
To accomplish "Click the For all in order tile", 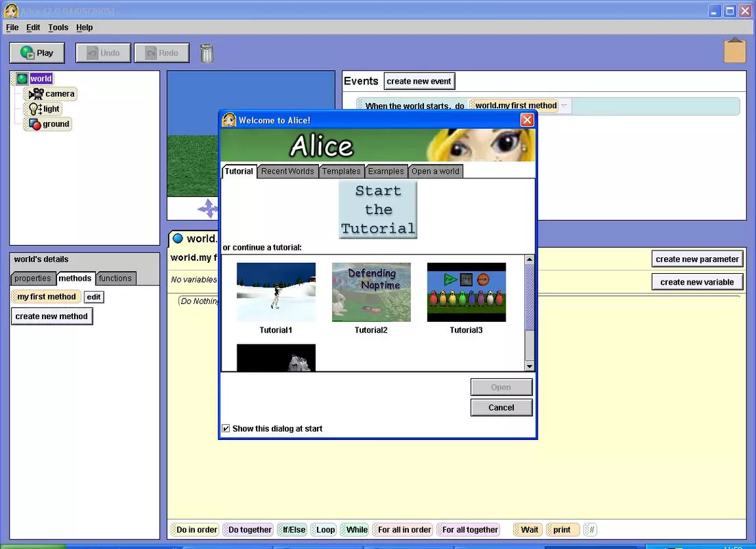I will click(x=403, y=530).
